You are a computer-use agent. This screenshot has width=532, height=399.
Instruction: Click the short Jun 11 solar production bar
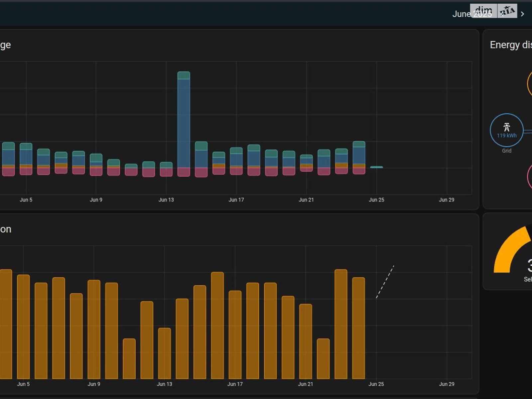pyautogui.click(x=129, y=359)
